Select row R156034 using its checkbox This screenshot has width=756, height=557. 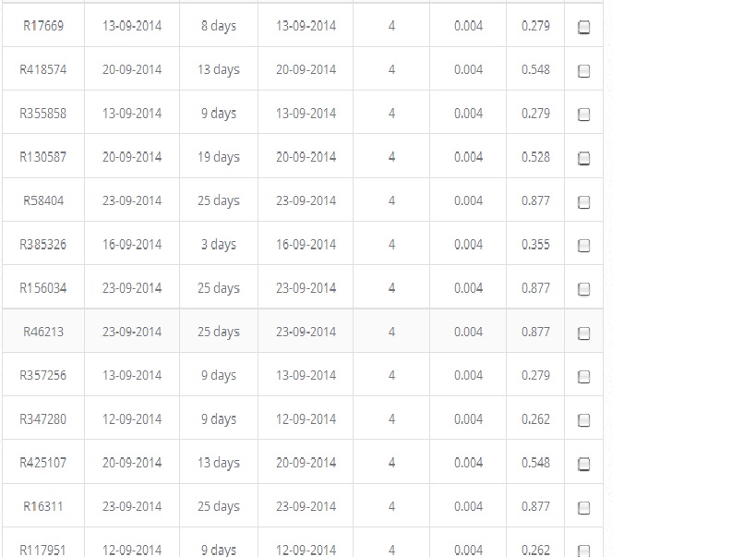(x=583, y=289)
